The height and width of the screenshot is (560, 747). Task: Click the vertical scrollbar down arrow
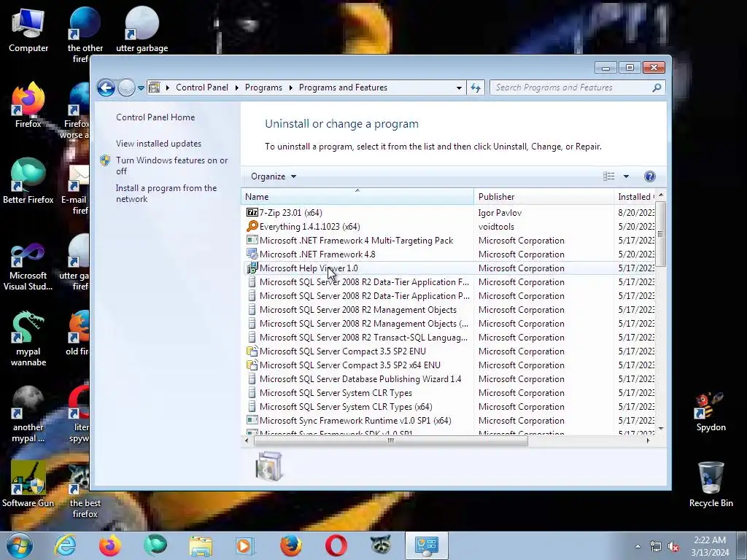point(661,429)
